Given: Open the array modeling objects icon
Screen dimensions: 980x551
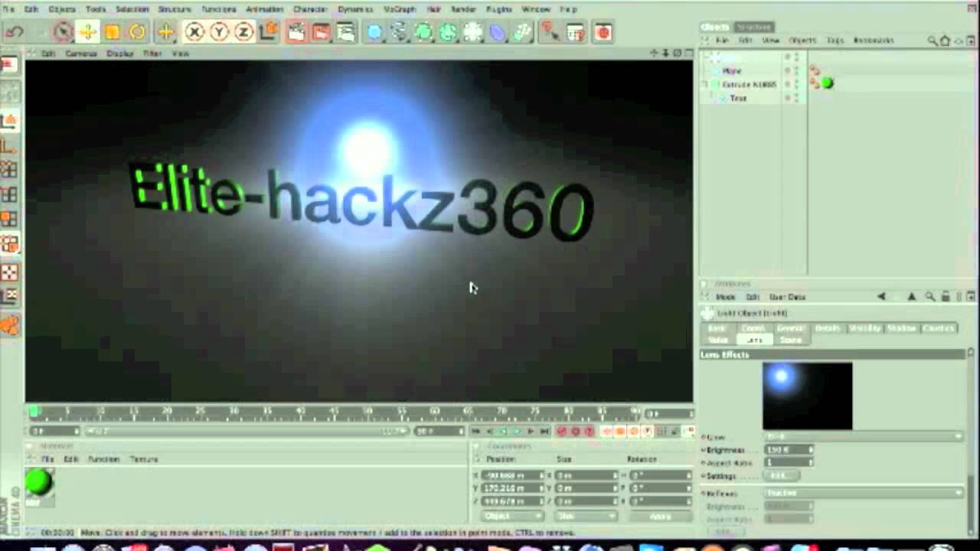Looking at the screenshot, I should point(448,32).
